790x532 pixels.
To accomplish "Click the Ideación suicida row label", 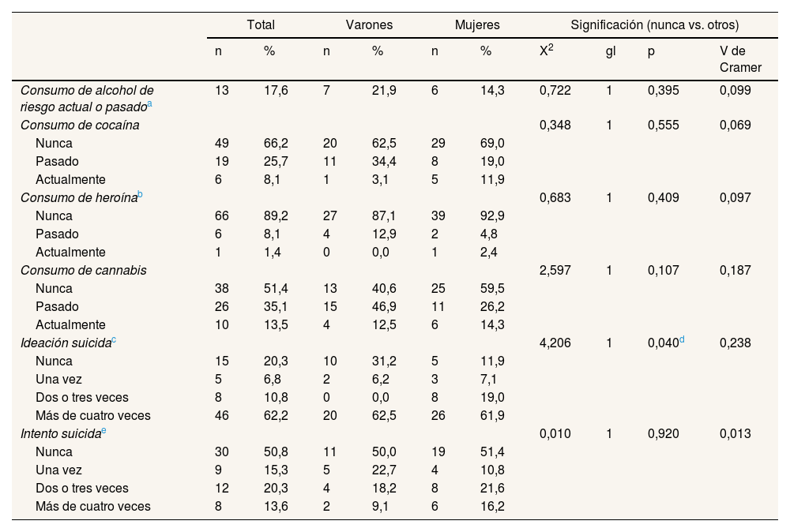I will pos(66,343).
